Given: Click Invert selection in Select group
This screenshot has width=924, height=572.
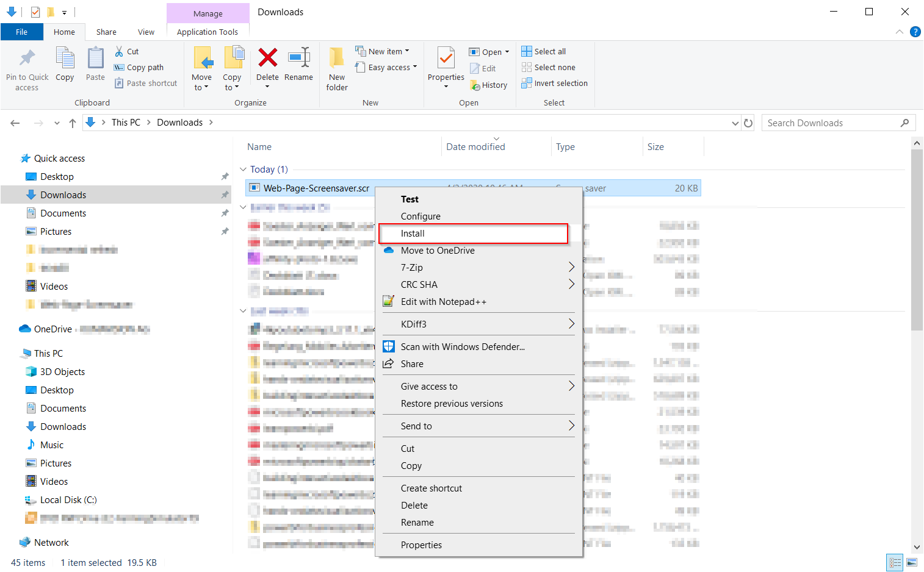Looking at the screenshot, I should pos(554,84).
